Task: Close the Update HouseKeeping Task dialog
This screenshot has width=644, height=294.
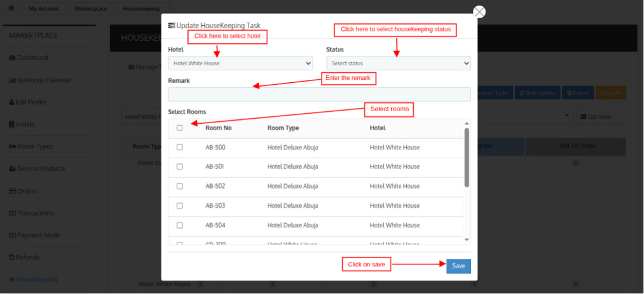Action: click(479, 11)
